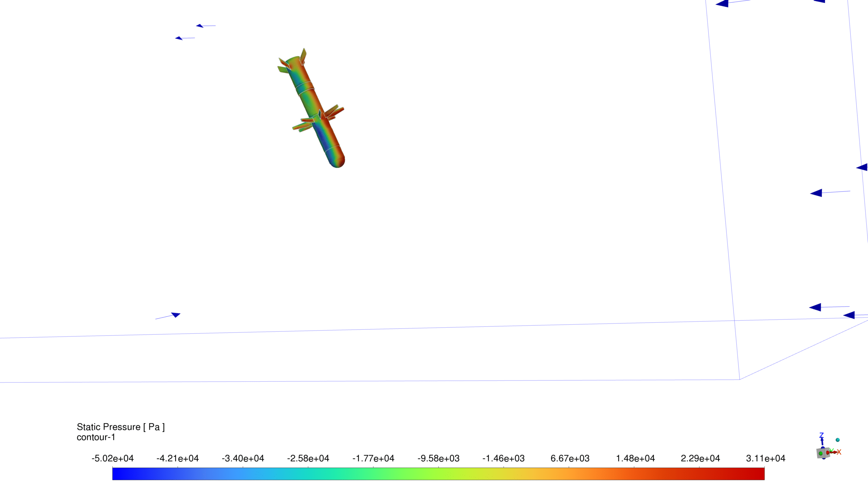Click the blue Z axis arrow on triad

point(822,440)
